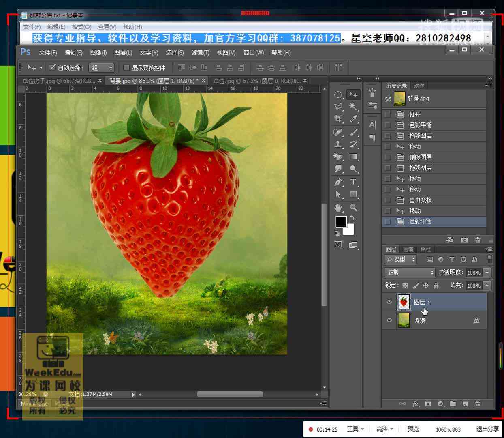Switch to 通道 (Channels) tab
The height and width of the screenshot is (438, 504).
(408, 249)
